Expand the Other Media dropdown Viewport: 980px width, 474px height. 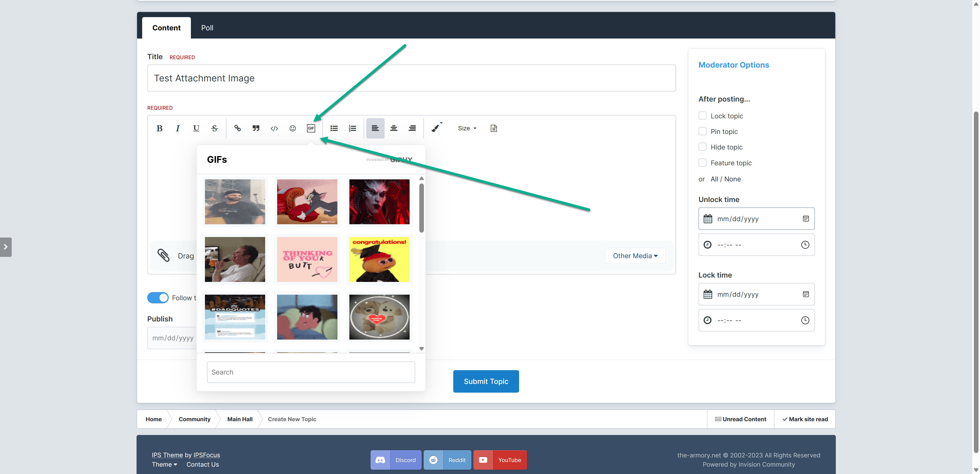[x=635, y=256]
